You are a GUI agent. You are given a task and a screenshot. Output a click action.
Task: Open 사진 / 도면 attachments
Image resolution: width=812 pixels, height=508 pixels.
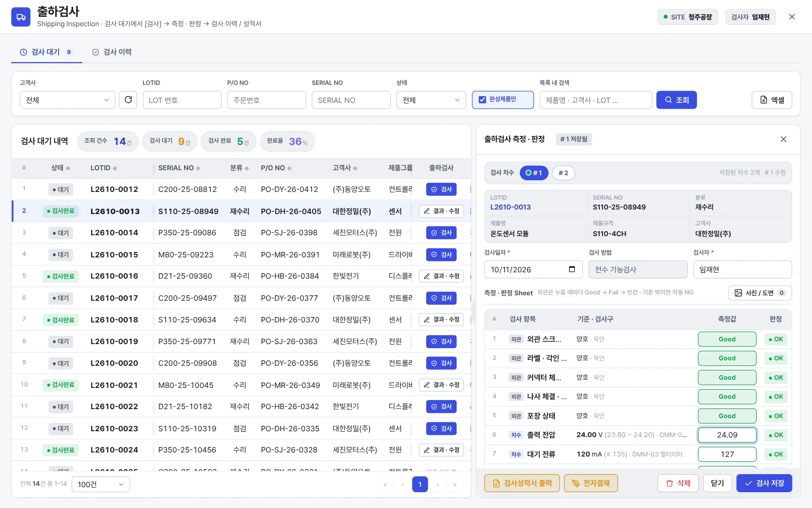[760, 293]
